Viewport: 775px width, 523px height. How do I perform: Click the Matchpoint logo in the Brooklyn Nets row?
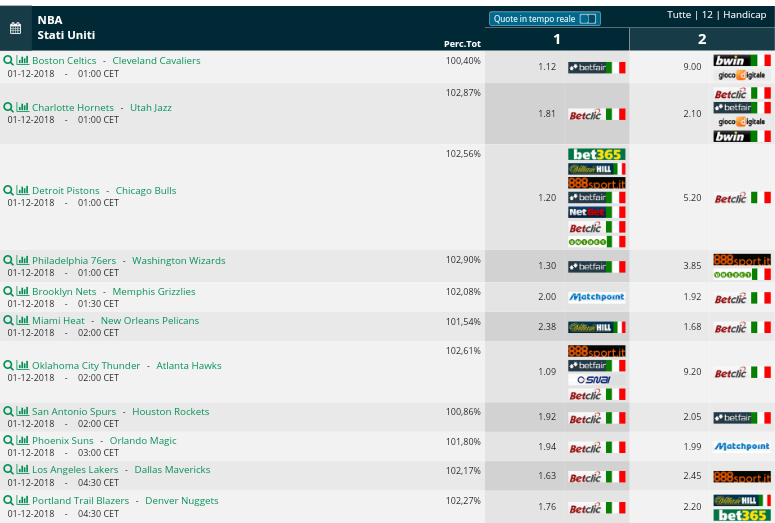(597, 297)
